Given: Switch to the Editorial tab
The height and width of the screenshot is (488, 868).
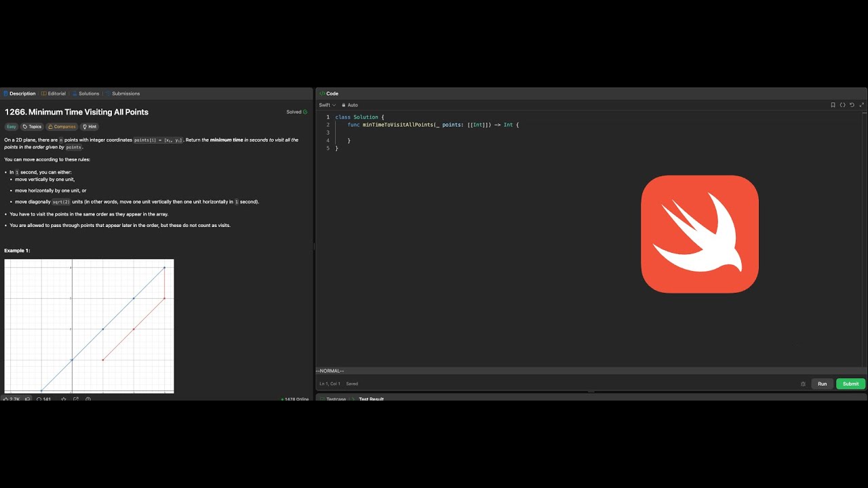Looking at the screenshot, I should (x=54, y=94).
